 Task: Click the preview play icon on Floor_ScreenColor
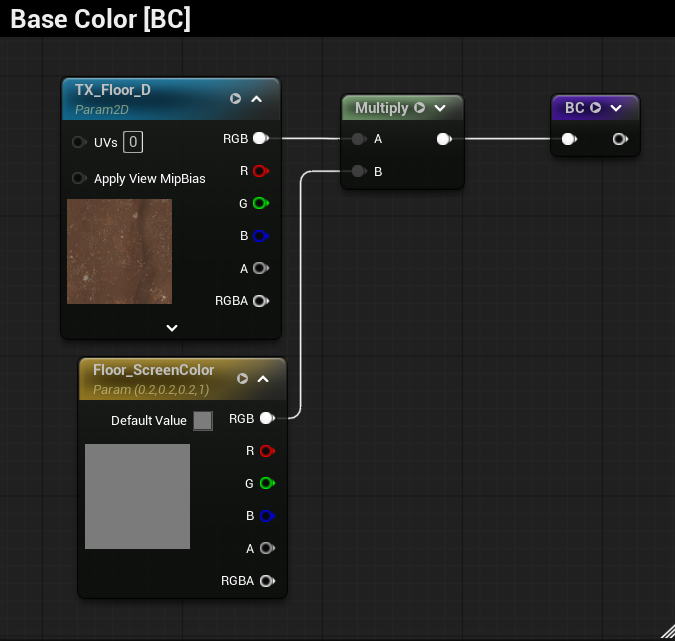[x=242, y=378]
